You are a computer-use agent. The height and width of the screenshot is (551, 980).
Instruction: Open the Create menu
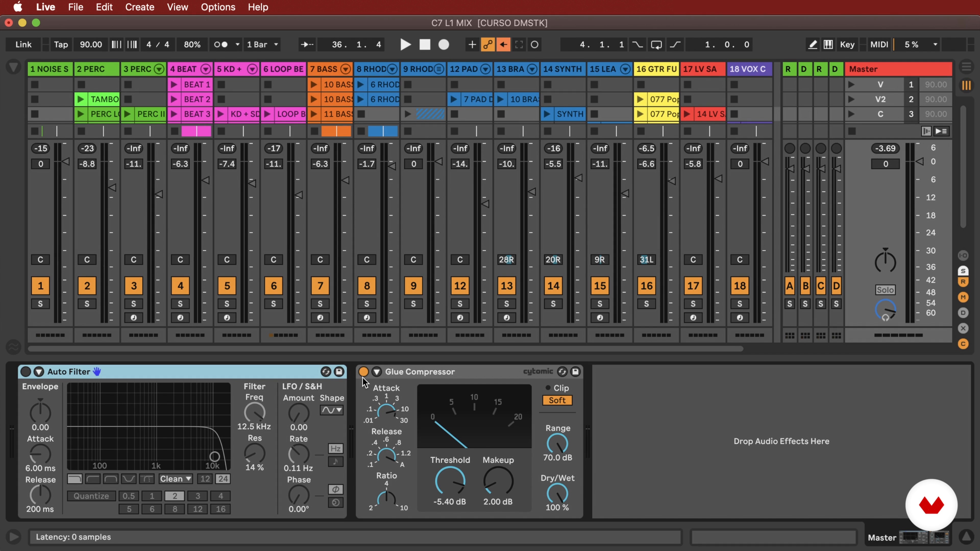point(140,7)
